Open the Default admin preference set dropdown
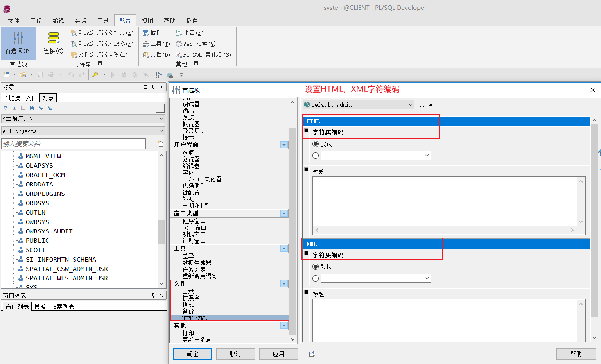The height and width of the screenshot is (364, 601). (359, 104)
